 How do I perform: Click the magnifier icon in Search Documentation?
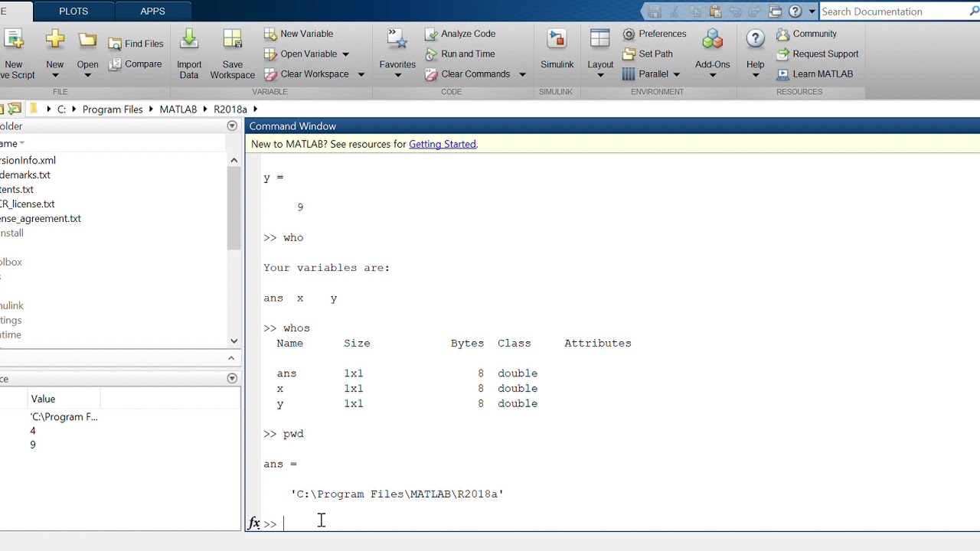(x=973, y=11)
